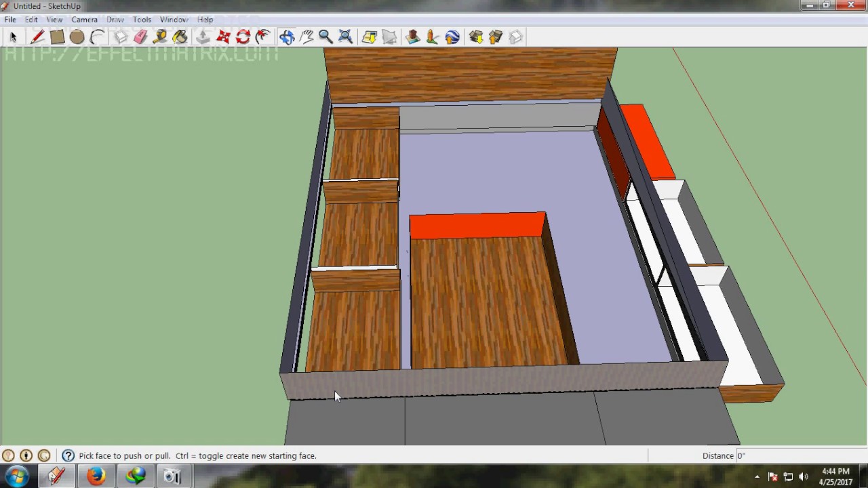
Task: Select the Tape Measure tool
Action: tap(160, 37)
